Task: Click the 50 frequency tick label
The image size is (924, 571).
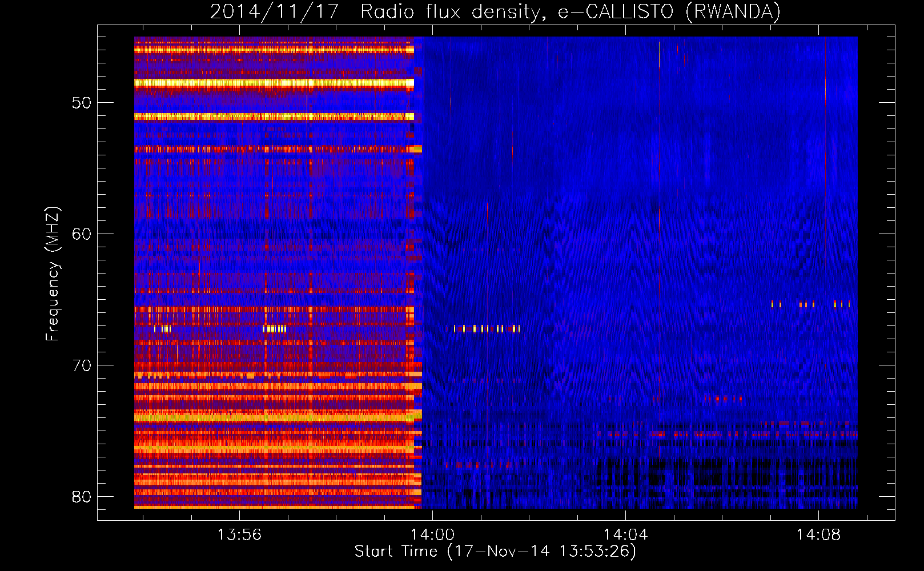Action: (82, 103)
